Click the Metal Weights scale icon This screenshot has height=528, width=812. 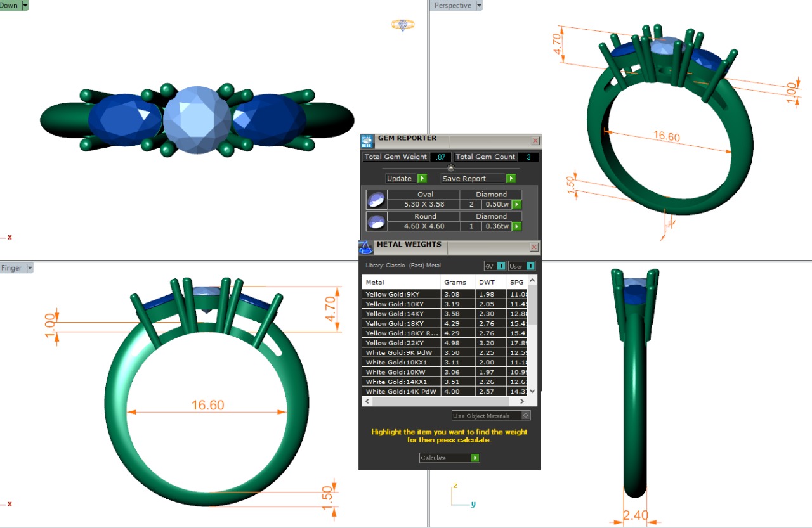pyautogui.click(x=366, y=247)
